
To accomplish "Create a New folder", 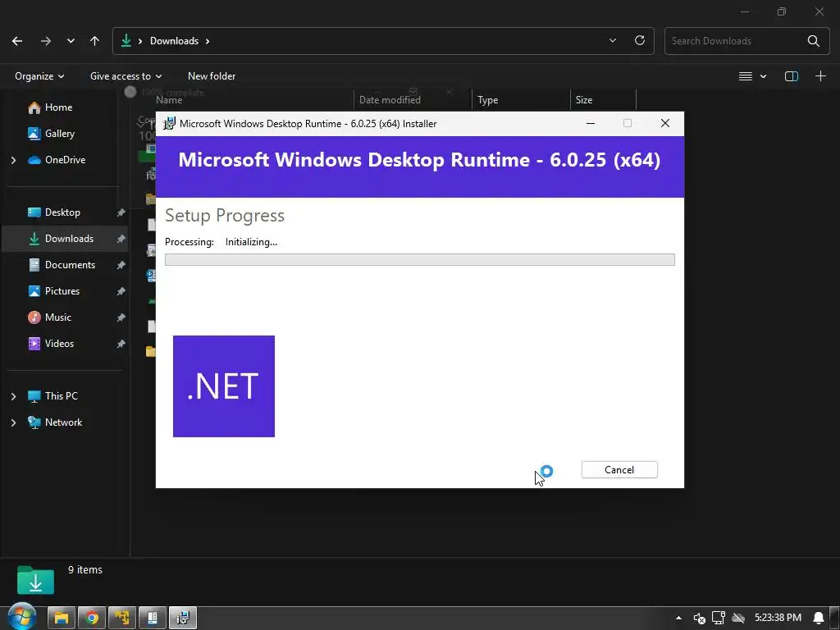I will [x=212, y=76].
